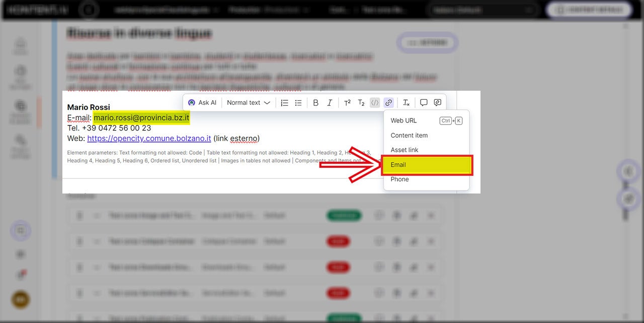Toggle italic formatting
Viewport: 644px width, 323px height.
(x=330, y=103)
